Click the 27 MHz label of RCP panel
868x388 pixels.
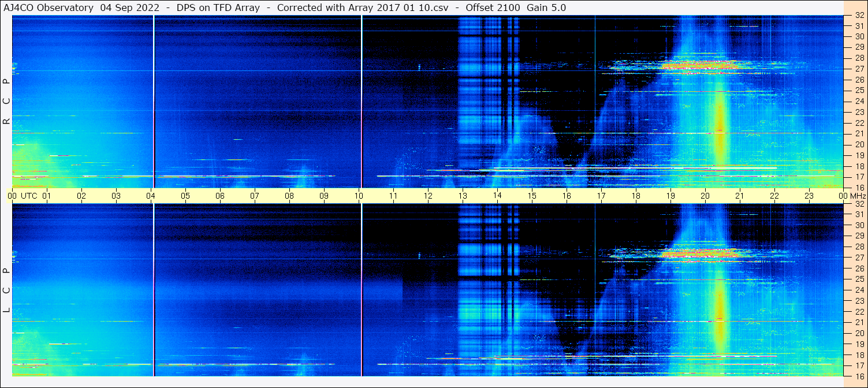(x=859, y=69)
